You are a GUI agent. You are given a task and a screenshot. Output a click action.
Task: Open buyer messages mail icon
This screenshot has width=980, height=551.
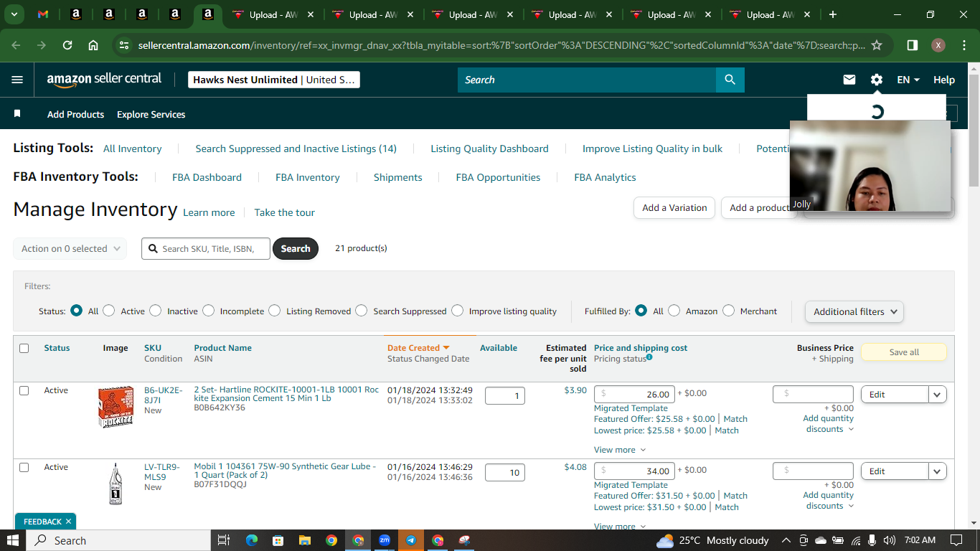(849, 80)
